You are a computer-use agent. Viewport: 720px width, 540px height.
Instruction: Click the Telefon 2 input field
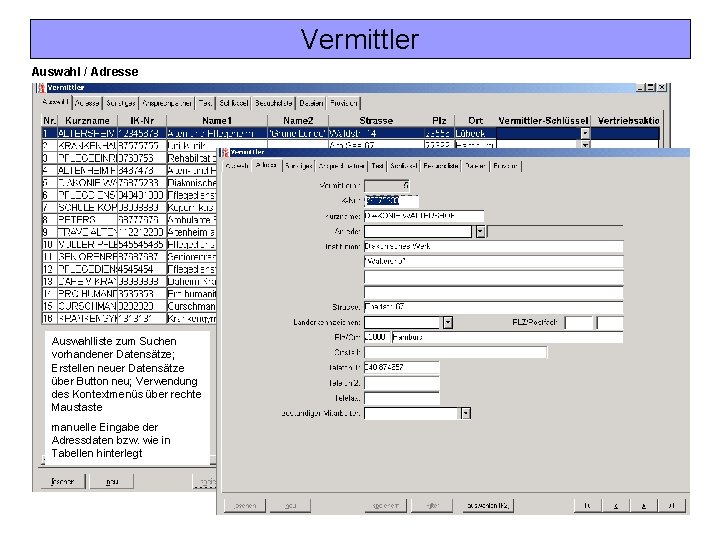coord(402,382)
